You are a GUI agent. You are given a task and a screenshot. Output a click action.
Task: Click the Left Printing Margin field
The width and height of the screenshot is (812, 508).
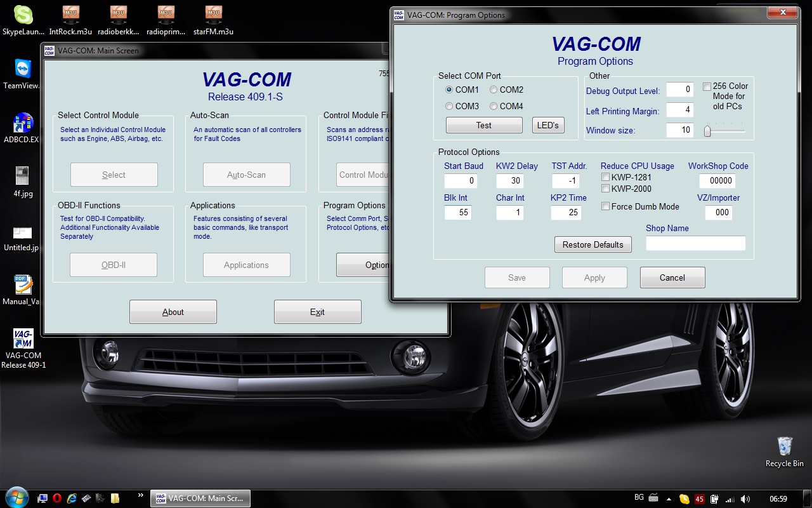[680, 110]
